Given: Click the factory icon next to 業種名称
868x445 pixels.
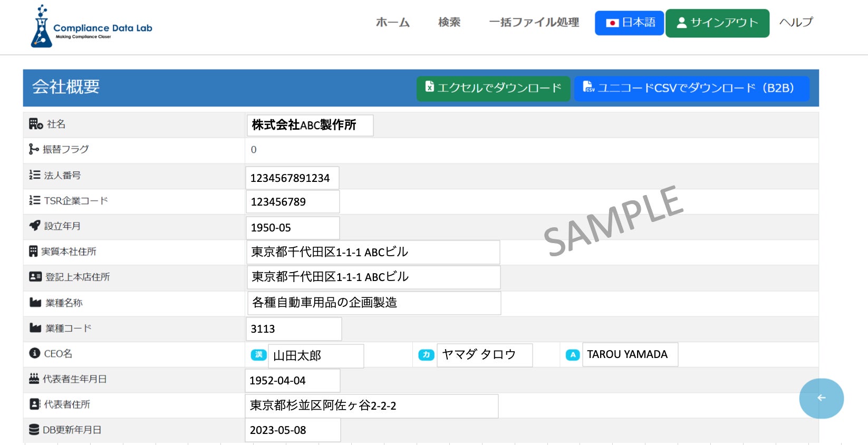Looking at the screenshot, I should [35, 302].
